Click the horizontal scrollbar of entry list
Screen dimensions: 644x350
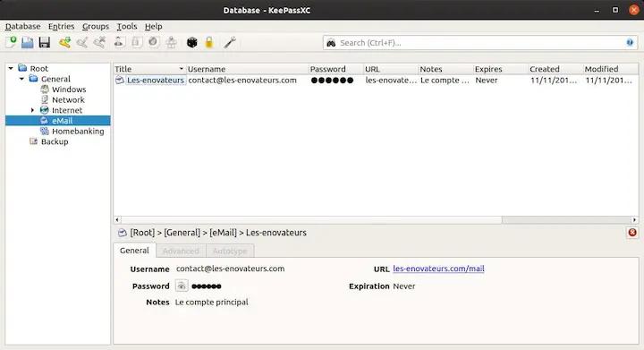(311, 220)
